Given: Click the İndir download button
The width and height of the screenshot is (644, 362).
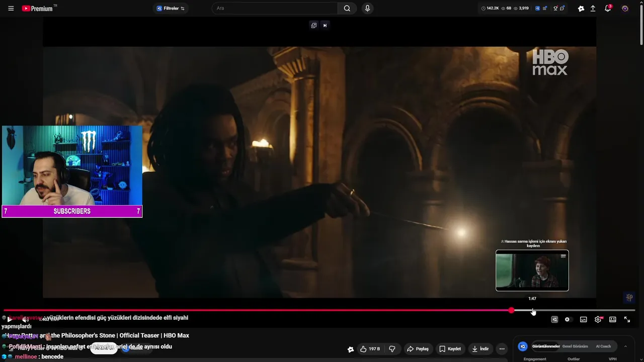Looking at the screenshot, I should click(x=480, y=349).
